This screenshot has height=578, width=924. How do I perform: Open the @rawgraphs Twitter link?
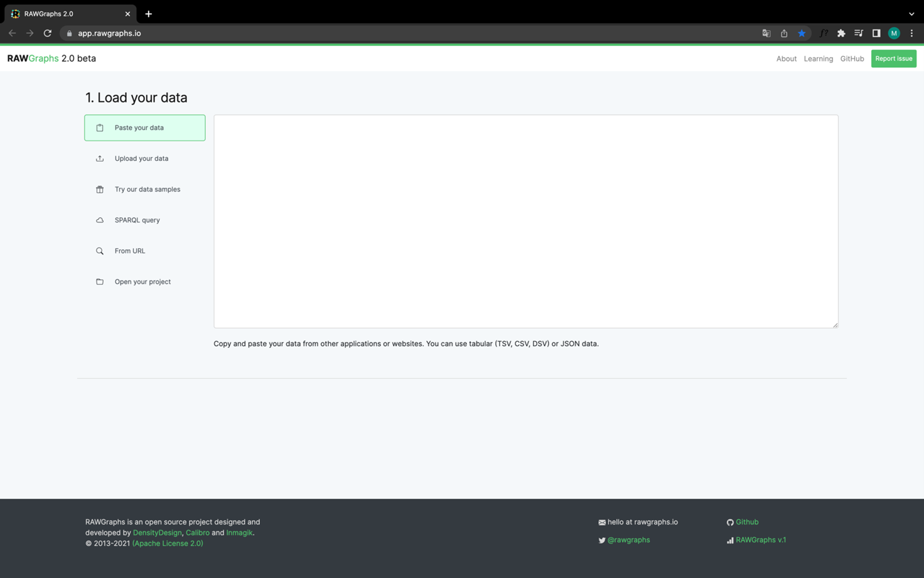pyautogui.click(x=628, y=540)
